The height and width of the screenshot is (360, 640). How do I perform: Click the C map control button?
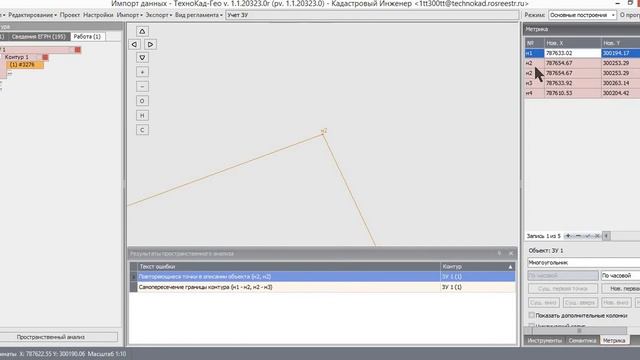click(x=142, y=130)
